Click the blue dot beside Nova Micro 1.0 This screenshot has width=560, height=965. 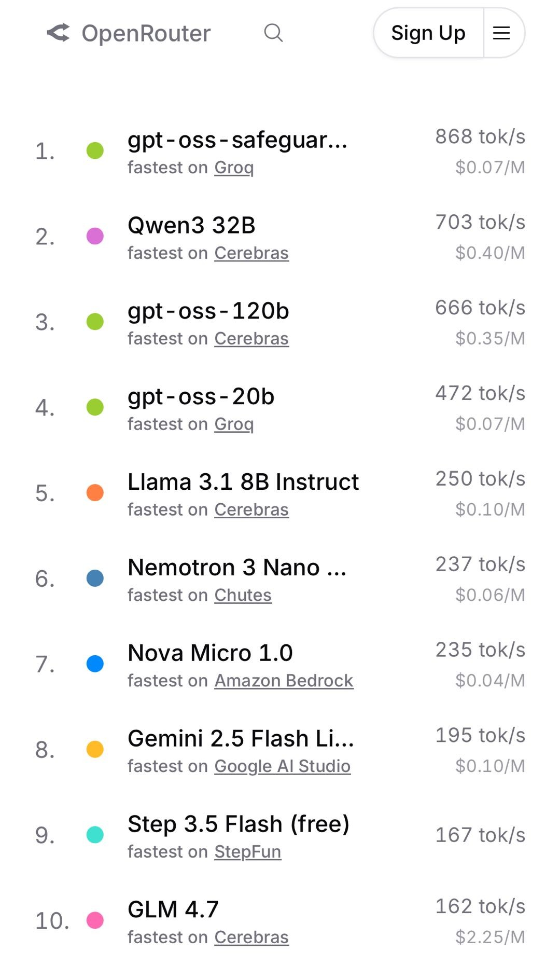pyautogui.click(x=95, y=664)
